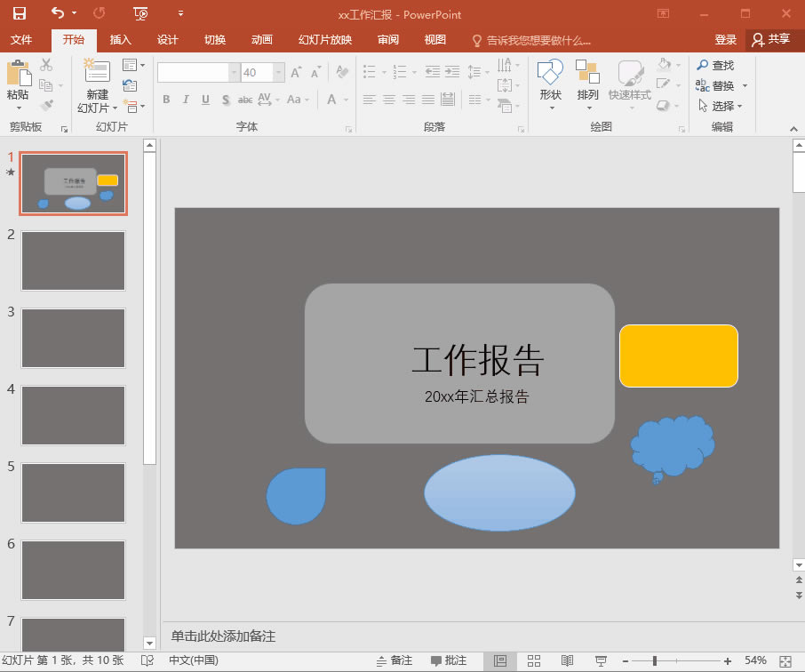Switch to Slide Sorter view icon
This screenshot has height=672, width=805.
point(533,659)
